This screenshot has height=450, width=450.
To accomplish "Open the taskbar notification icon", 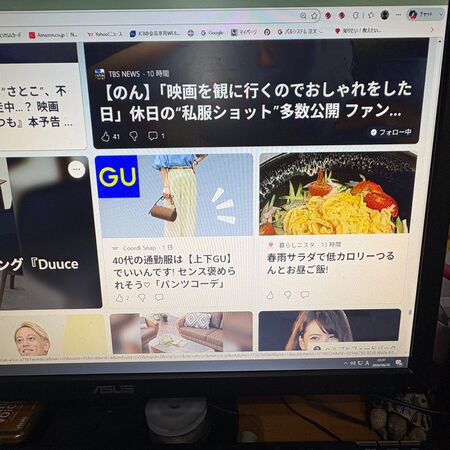I will point(399,363).
